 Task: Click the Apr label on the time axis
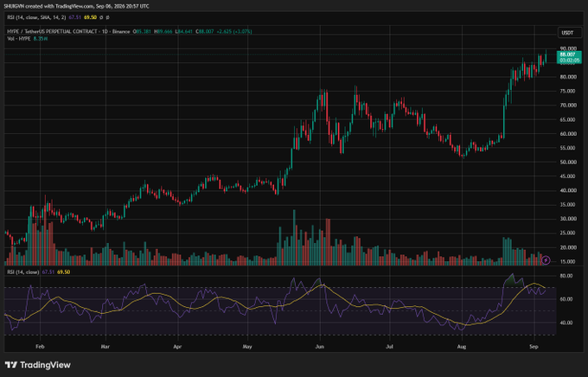pos(177,347)
